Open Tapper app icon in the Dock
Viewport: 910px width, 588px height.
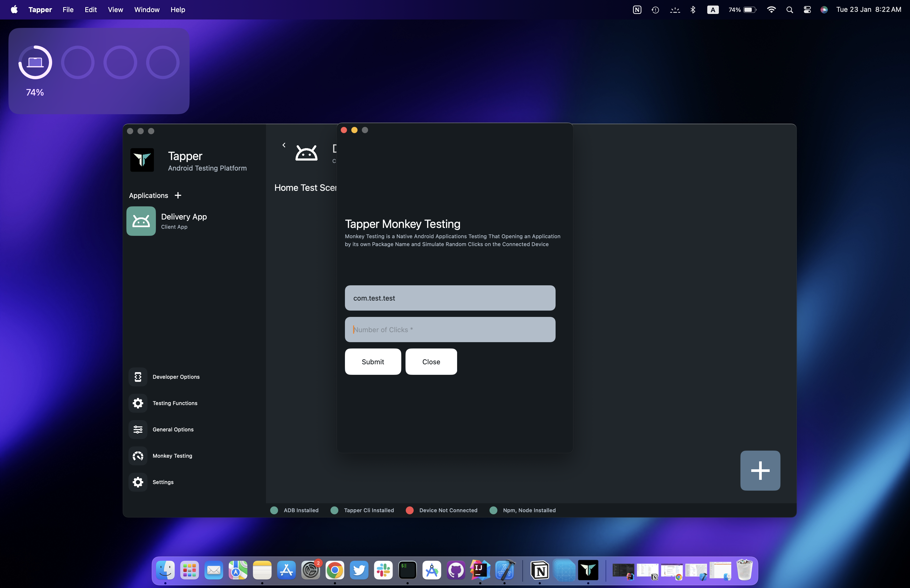click(x=588, y=570)
